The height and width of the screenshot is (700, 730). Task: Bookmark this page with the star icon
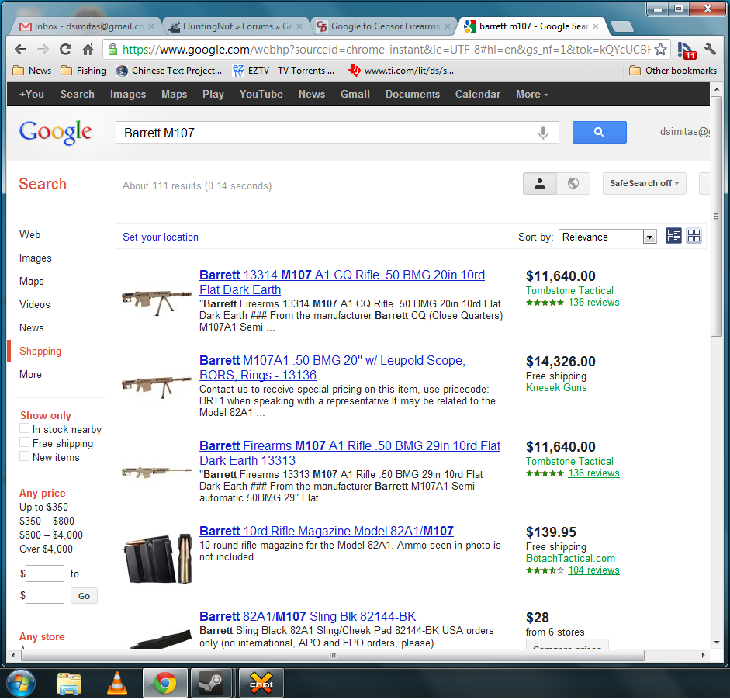[x=660, y=49]
